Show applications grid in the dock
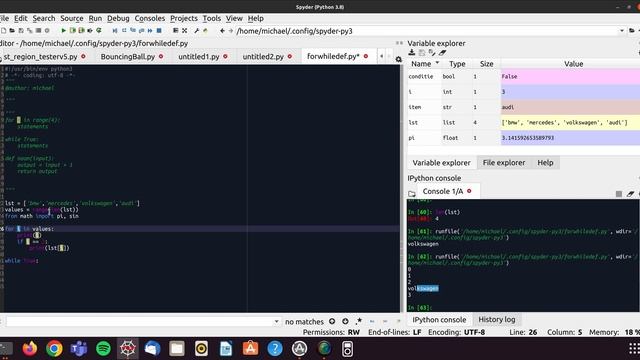This screenshot has height=360, width=640. pyautogui.click(x=633, y=349)
